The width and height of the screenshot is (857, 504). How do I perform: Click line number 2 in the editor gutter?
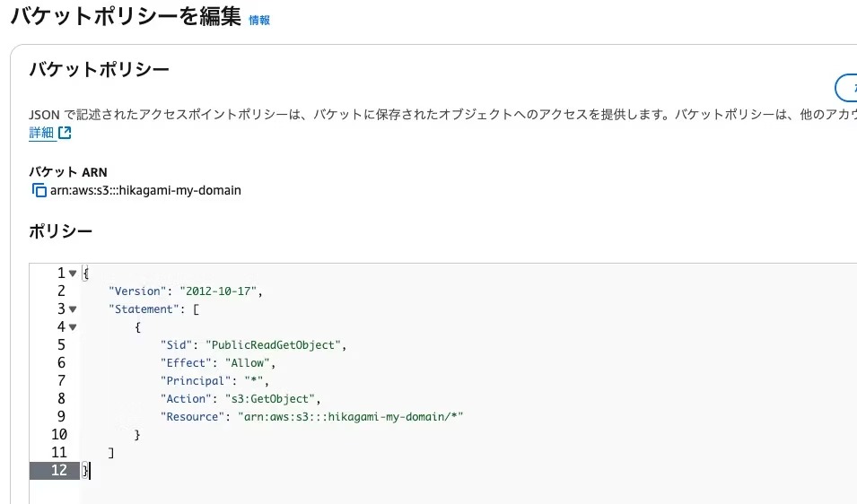(x=61, y=291)
